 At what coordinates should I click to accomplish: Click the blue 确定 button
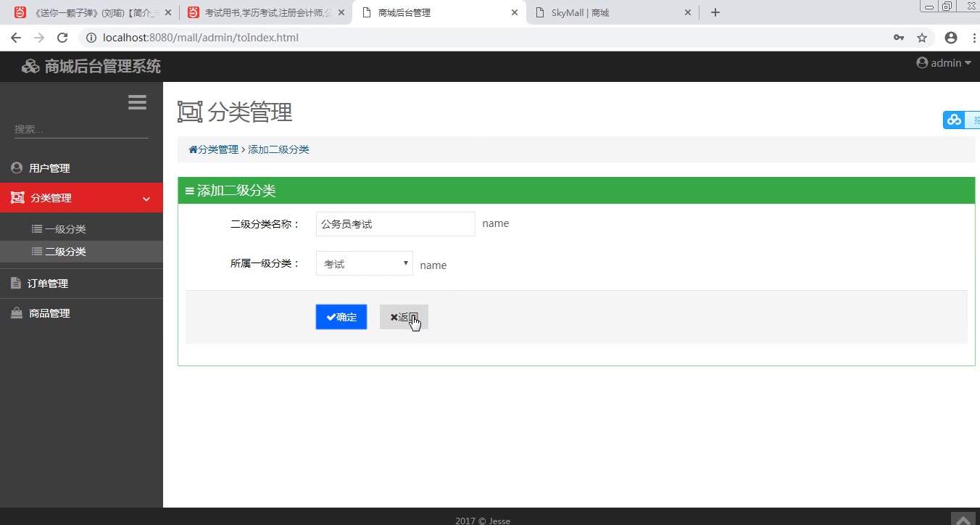click(341, 317)
